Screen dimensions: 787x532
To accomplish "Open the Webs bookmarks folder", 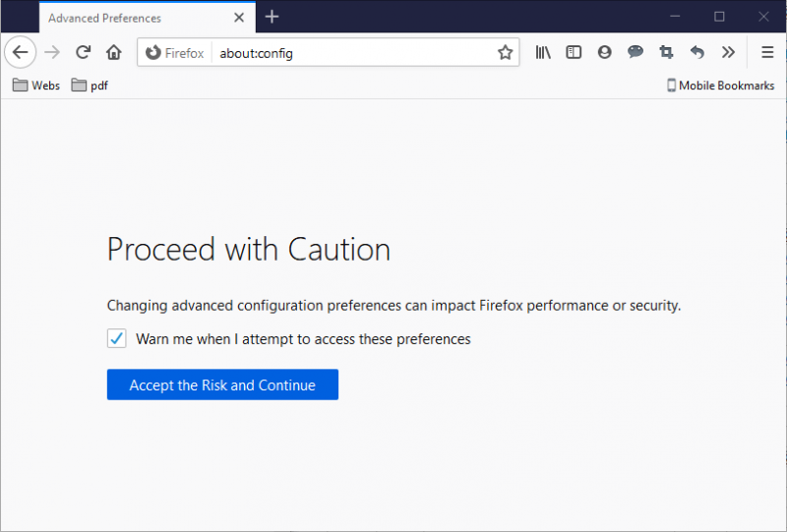I will click(x=36, y=86).
